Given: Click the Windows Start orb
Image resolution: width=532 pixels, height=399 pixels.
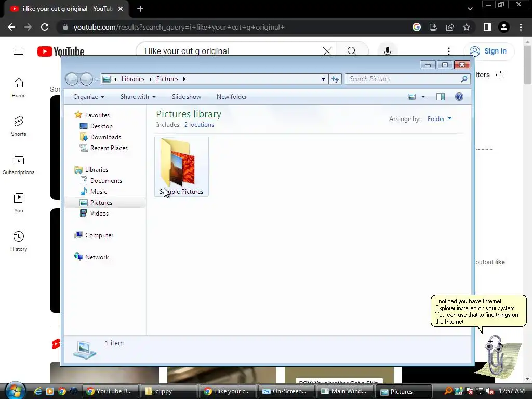Looking at the screenshot, I should pyautogui.click(x=15, y=390).
